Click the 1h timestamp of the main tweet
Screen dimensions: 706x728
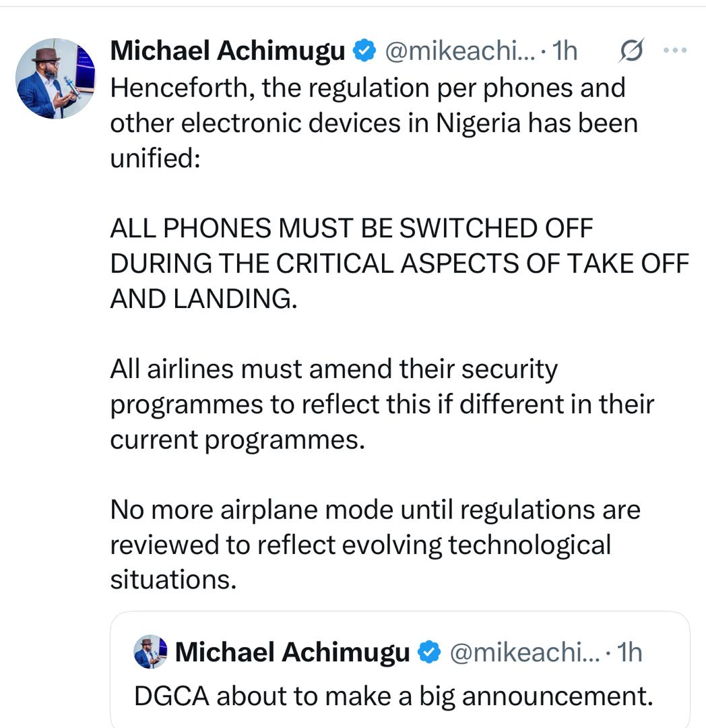(565, 51)
